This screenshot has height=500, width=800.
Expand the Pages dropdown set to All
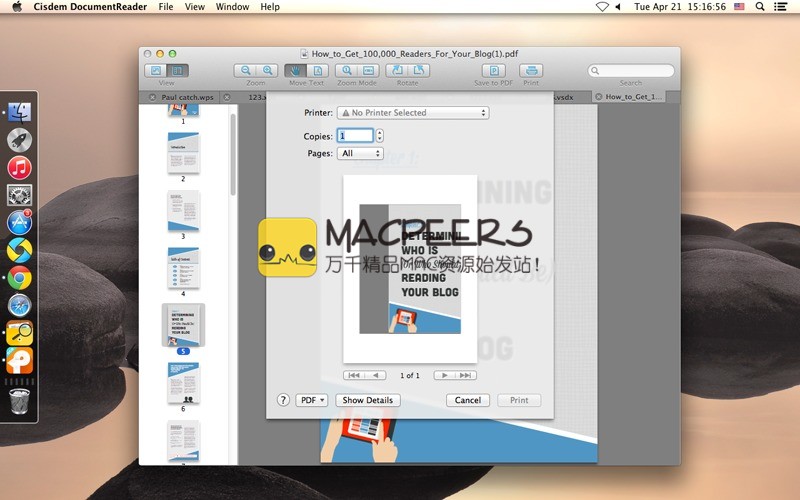360,154
